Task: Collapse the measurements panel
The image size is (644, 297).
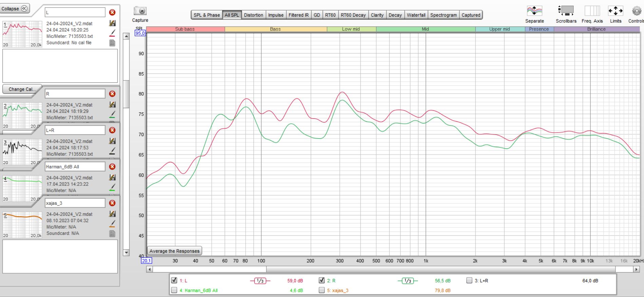Action: 15,9
